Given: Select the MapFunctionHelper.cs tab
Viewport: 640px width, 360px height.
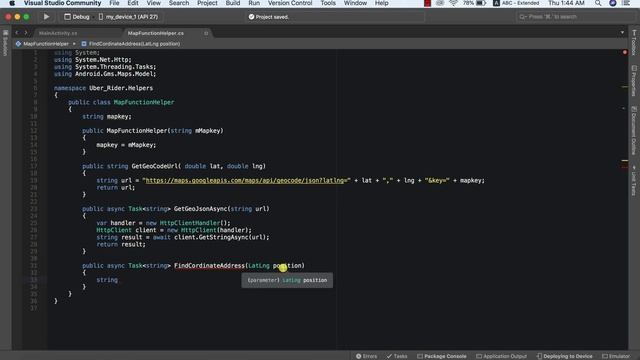Looking at the screenshot, I should 156,33.
